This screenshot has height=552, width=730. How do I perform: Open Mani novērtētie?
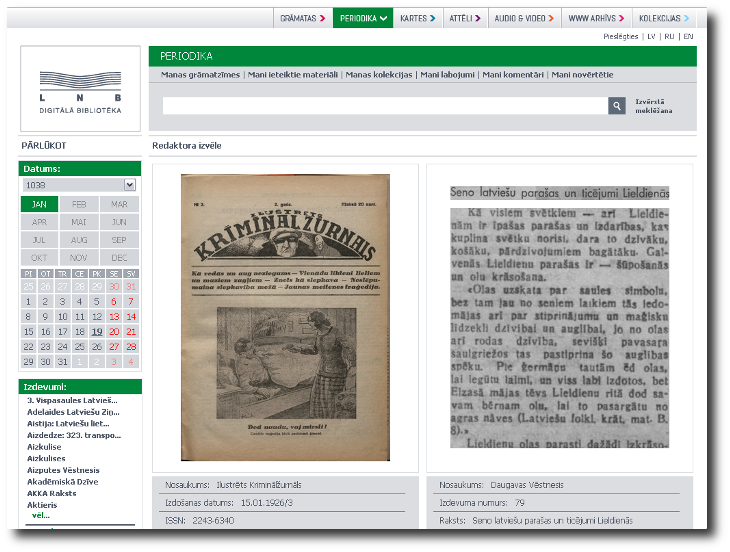click(x=582, y=74)
